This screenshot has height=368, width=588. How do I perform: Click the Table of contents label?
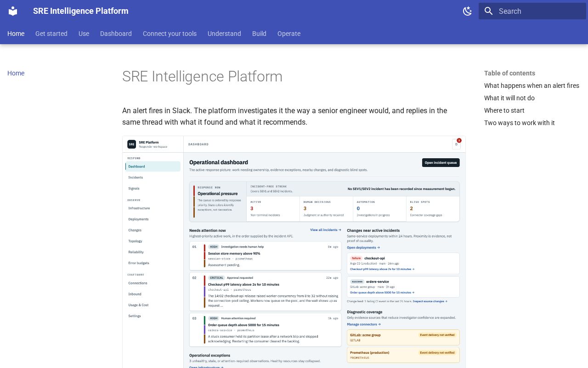click(509, 73)
